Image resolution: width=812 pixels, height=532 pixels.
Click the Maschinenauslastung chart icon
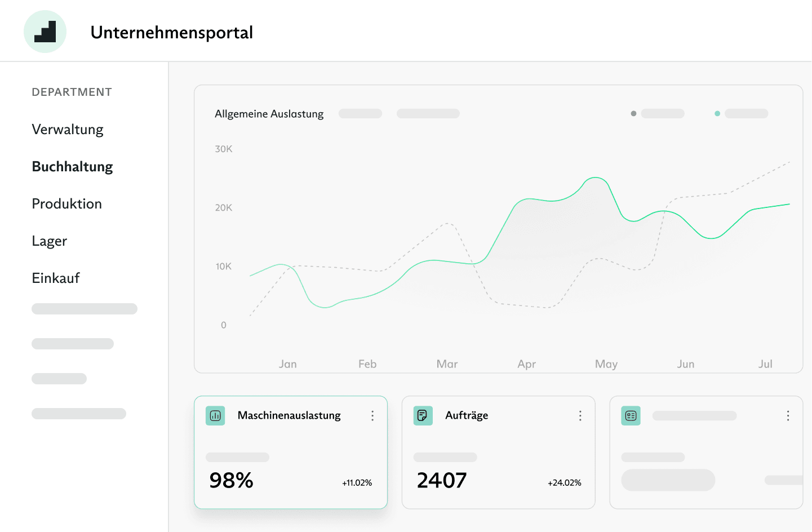click(x=215, y=416)
